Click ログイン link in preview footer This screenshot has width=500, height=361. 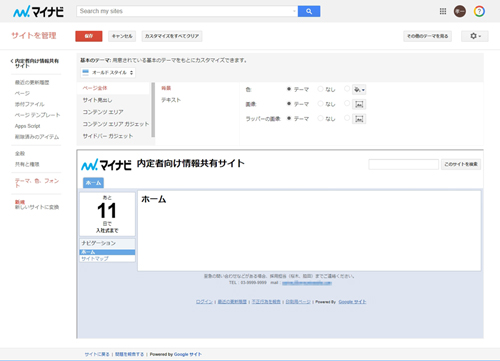pyautogui.click(x=204, y=302)
